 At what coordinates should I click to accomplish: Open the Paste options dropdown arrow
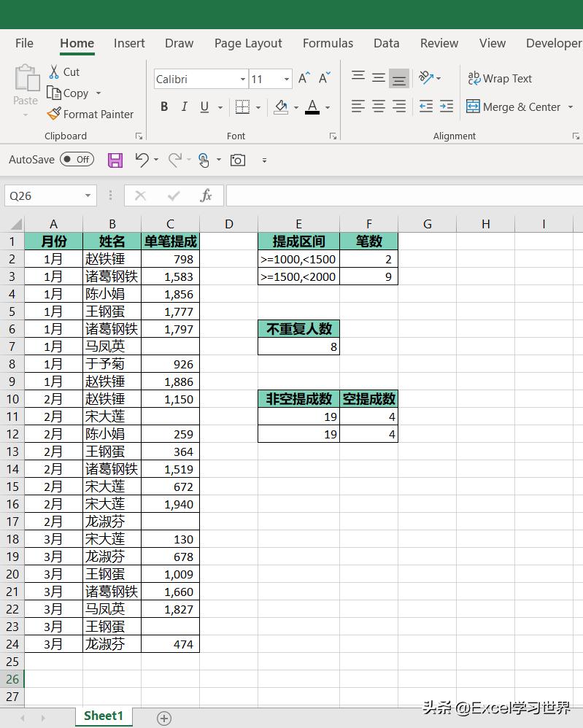26,115
